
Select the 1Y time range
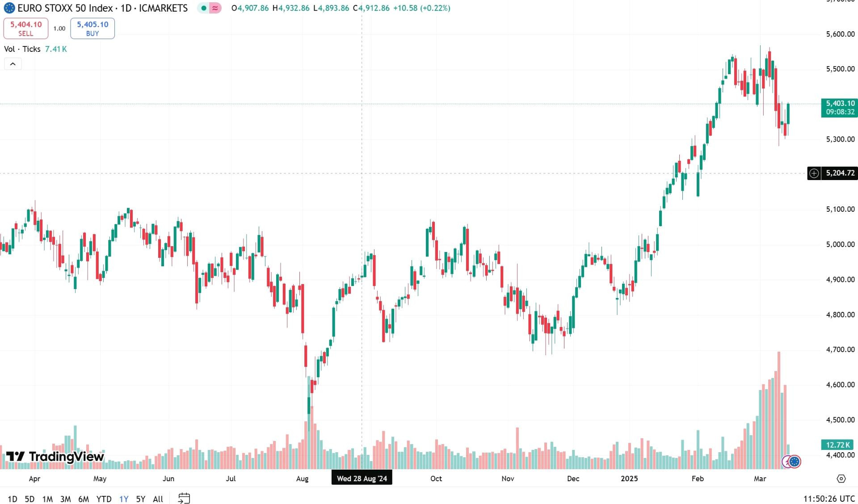124,499
